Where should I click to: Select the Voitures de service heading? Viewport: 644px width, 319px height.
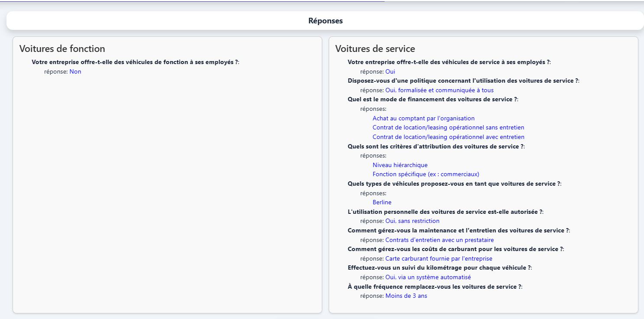point(375,49)
